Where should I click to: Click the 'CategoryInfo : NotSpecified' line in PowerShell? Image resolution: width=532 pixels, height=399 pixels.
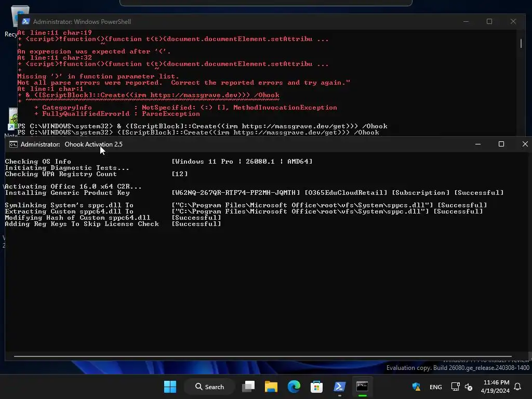click(185, 108)
